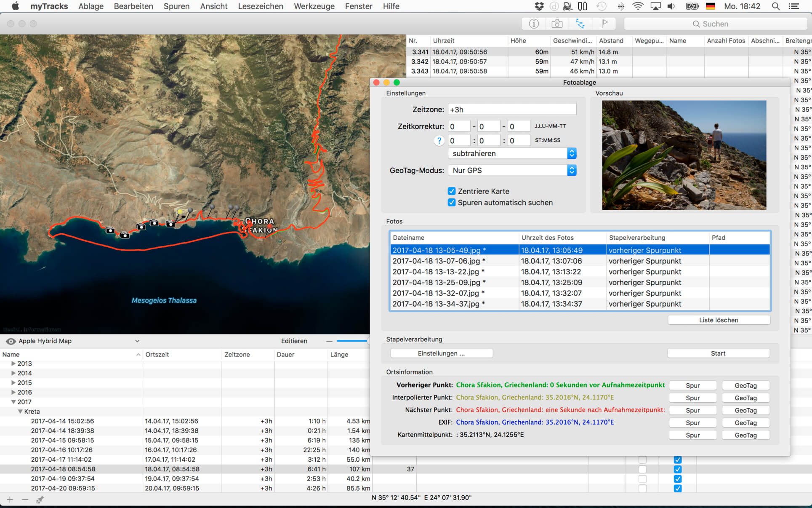Viewport: 812px width, 508px height.
Task: Click the minus icon below track list
Action: pos(25,500)
